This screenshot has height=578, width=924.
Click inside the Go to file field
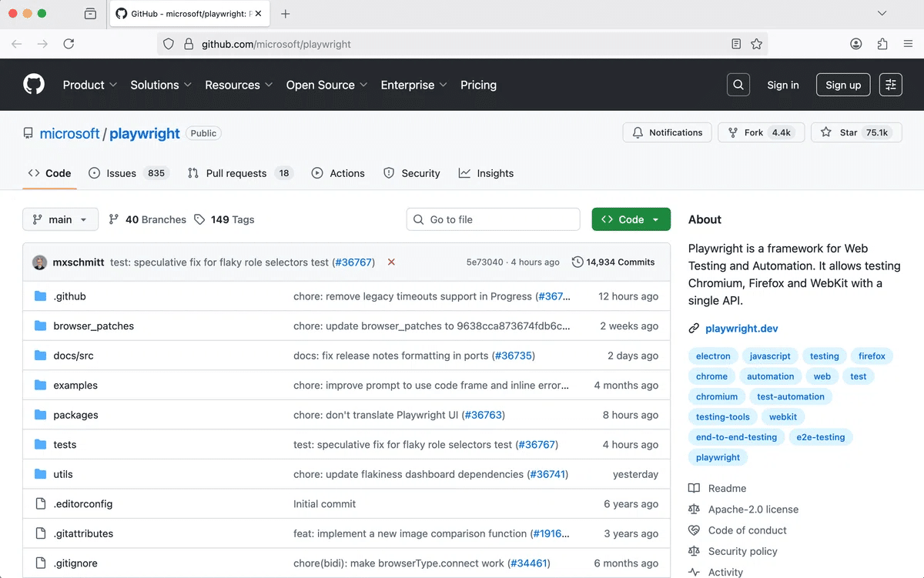(493, 219)
